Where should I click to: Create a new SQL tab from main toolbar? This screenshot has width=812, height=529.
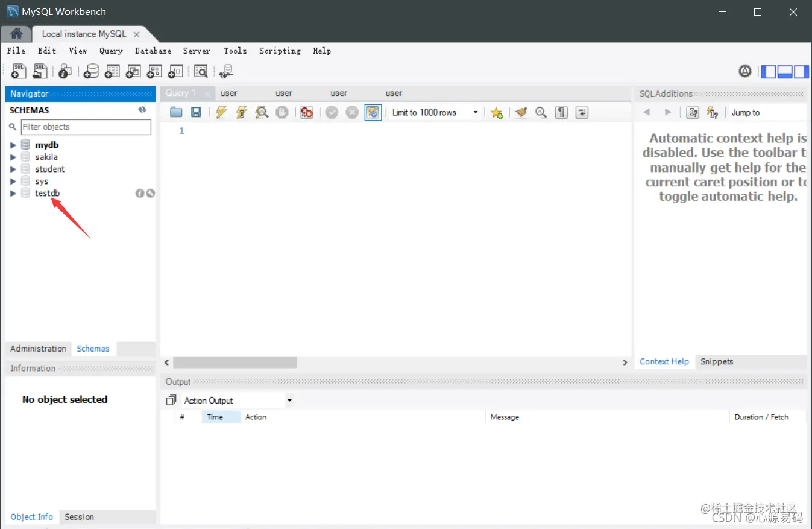click(19, 71)
